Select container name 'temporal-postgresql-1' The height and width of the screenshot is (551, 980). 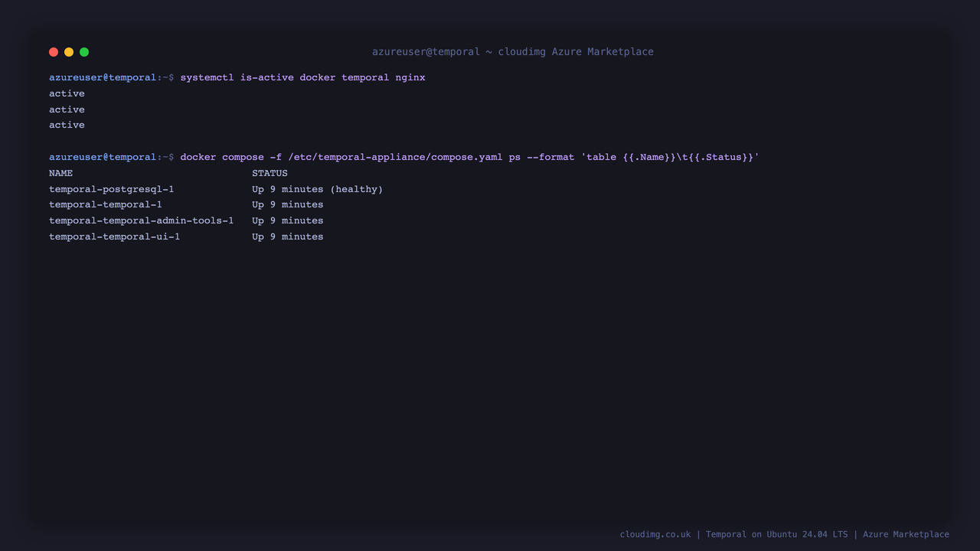coord(111,189)
